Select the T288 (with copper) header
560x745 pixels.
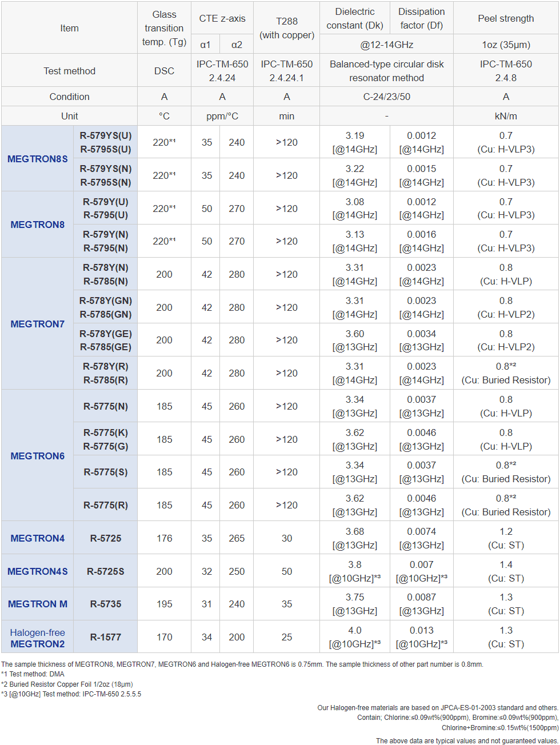[286, 28]
